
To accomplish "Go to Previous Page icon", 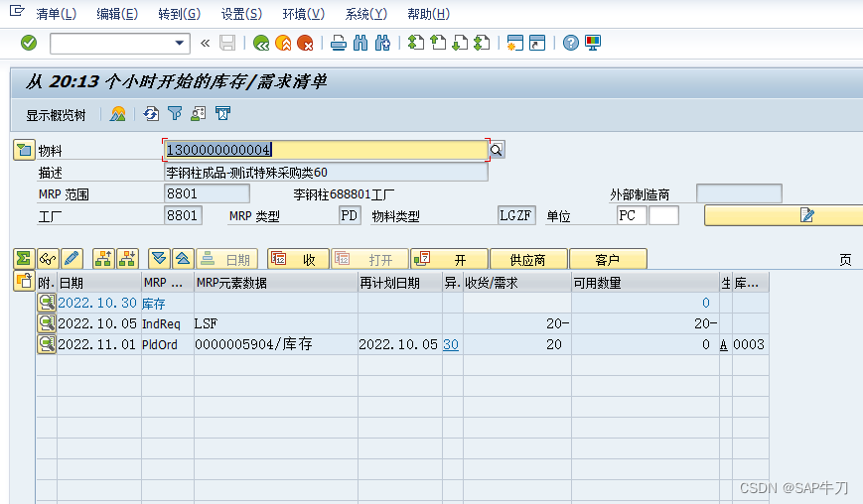I will [x=438, y=43].
